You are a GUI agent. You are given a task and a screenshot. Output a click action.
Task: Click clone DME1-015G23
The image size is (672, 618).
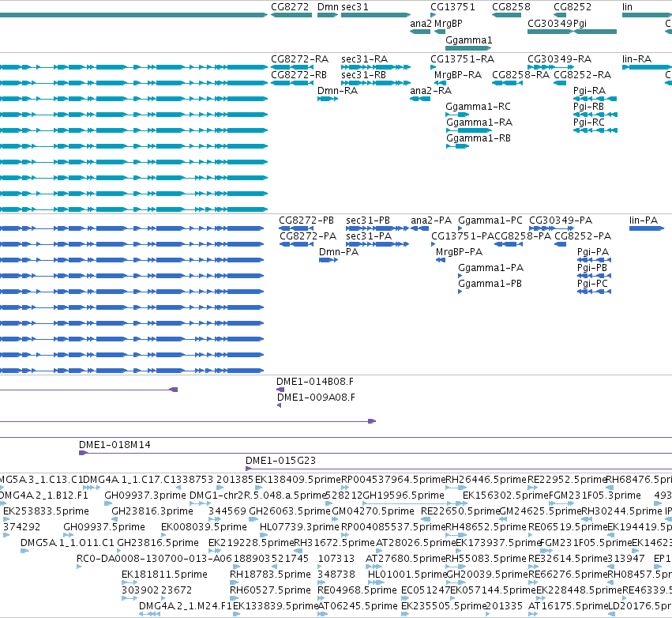point(280,461)
